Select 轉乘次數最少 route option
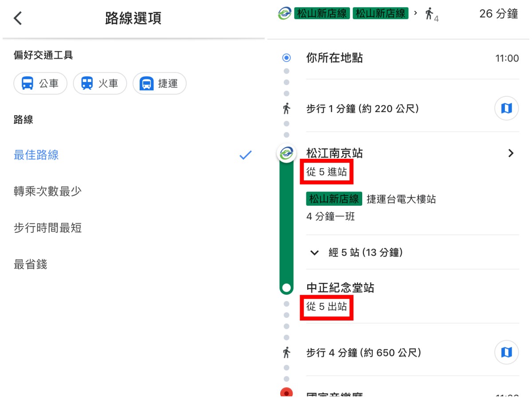The height and width of the screenshot is (399, 532). tap(47, 192)
